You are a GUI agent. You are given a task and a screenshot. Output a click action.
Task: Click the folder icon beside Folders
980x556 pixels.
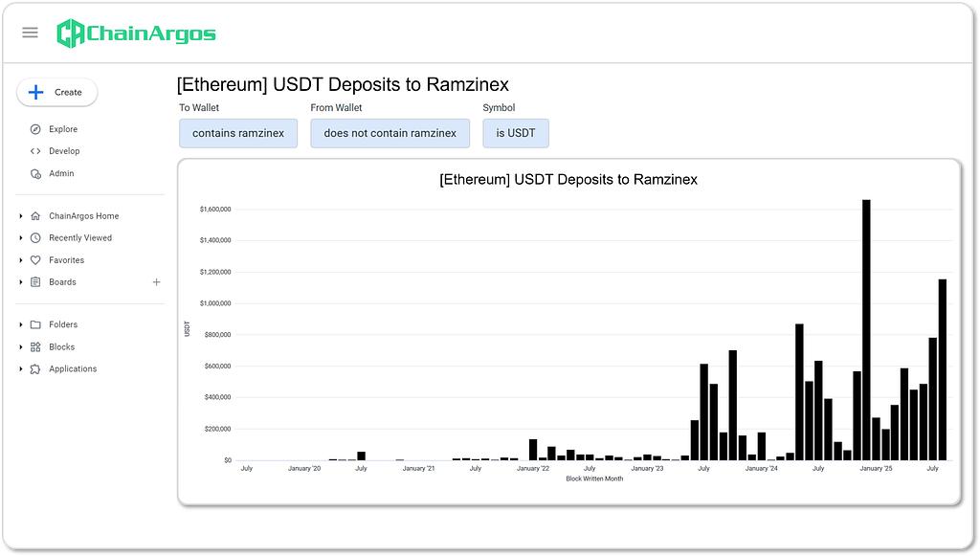point(35,324)
